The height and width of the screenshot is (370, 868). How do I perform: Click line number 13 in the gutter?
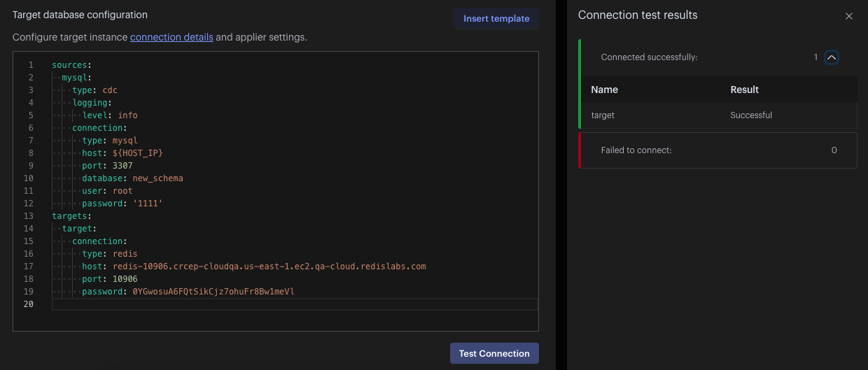coord(29,216)
